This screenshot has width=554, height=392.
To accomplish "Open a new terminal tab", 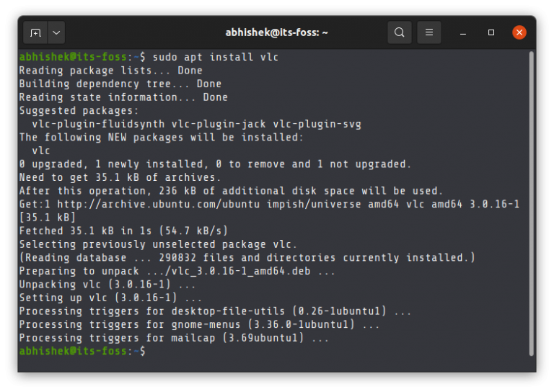I will (35, 32).
